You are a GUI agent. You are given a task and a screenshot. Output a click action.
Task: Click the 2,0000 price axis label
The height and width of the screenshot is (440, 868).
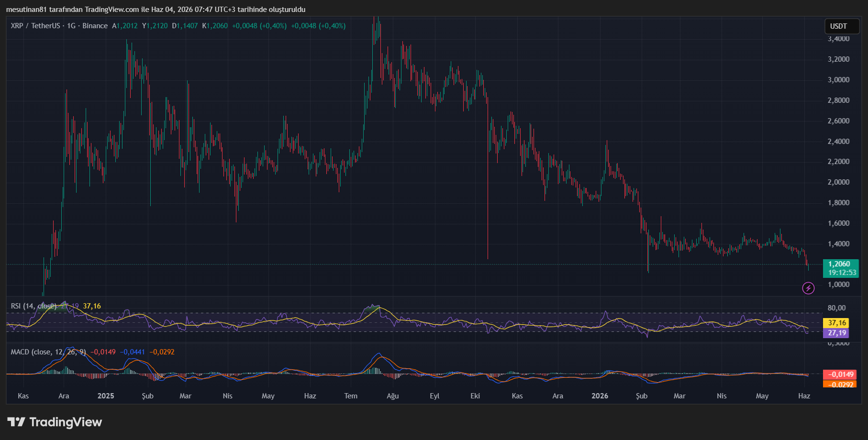point(839,182)
